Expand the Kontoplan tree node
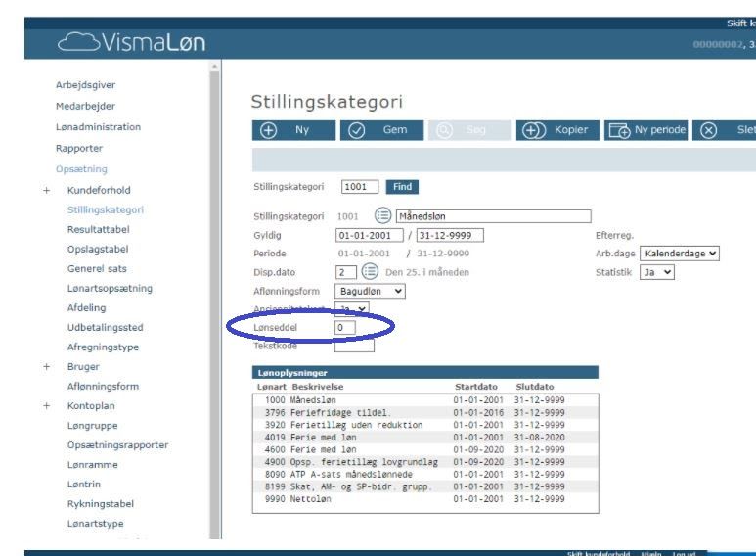 (46, 406)
